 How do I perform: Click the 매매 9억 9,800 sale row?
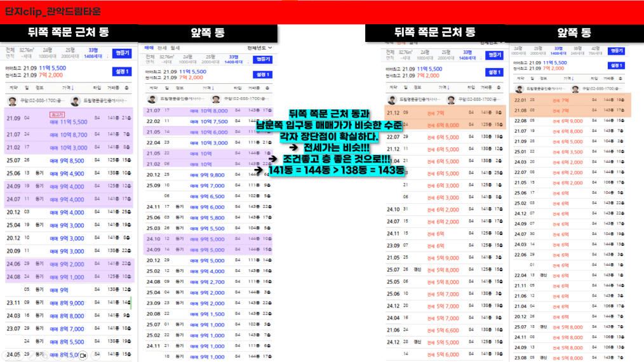click(208, 175)
